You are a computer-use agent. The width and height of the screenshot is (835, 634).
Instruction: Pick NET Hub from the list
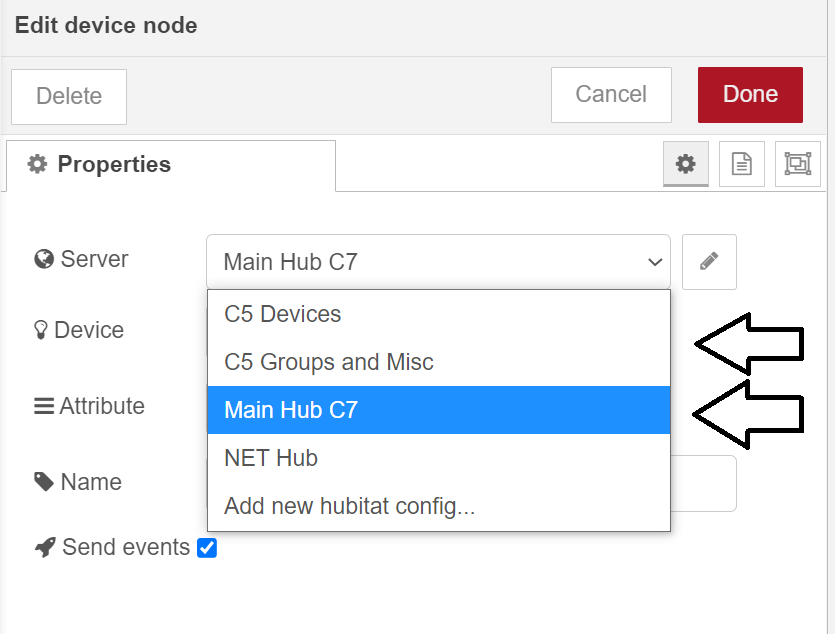pyautogui.click(x=439, y=458)
